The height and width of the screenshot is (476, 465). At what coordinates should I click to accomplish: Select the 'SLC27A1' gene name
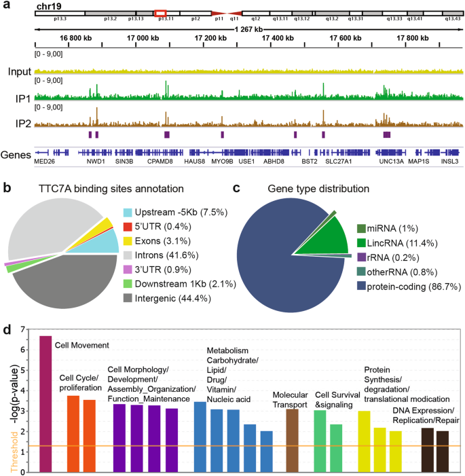[339, 162]
